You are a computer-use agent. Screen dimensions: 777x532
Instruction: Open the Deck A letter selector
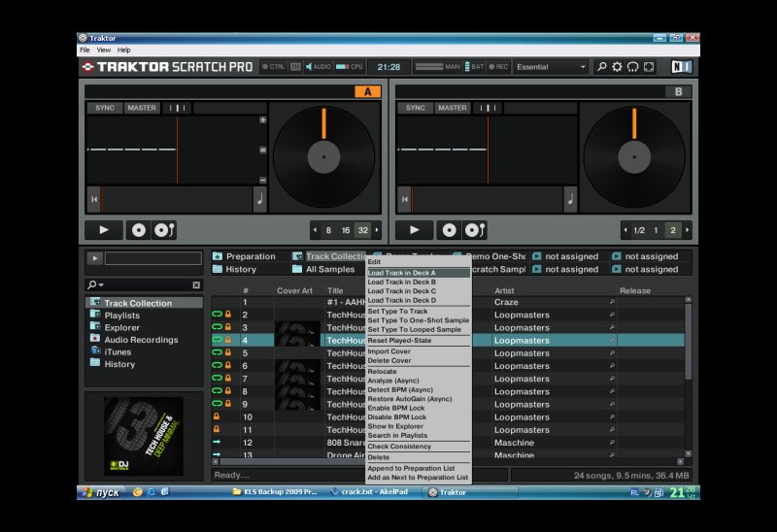point(368,91)
